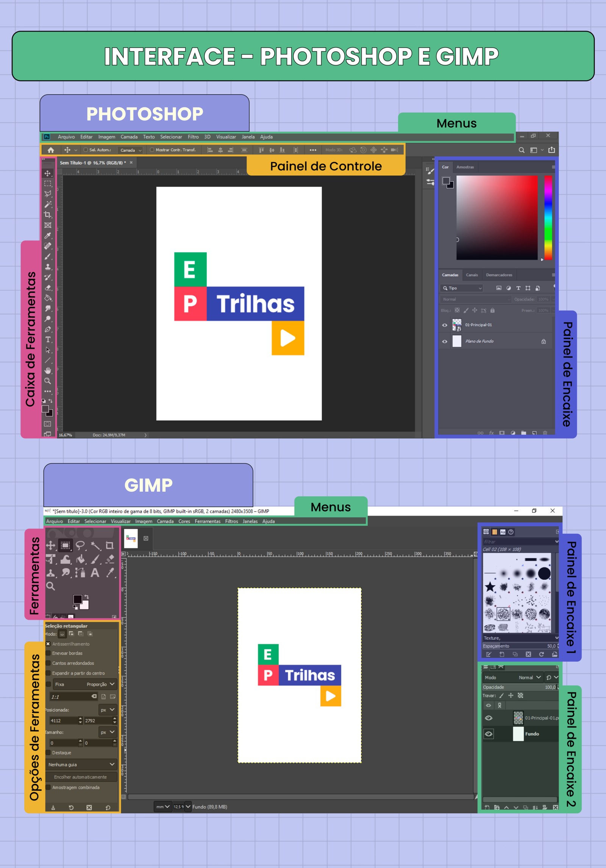
Task: Open the Nenhuma guia dropdown in GIMP
Action: click(x=81, y=764)
